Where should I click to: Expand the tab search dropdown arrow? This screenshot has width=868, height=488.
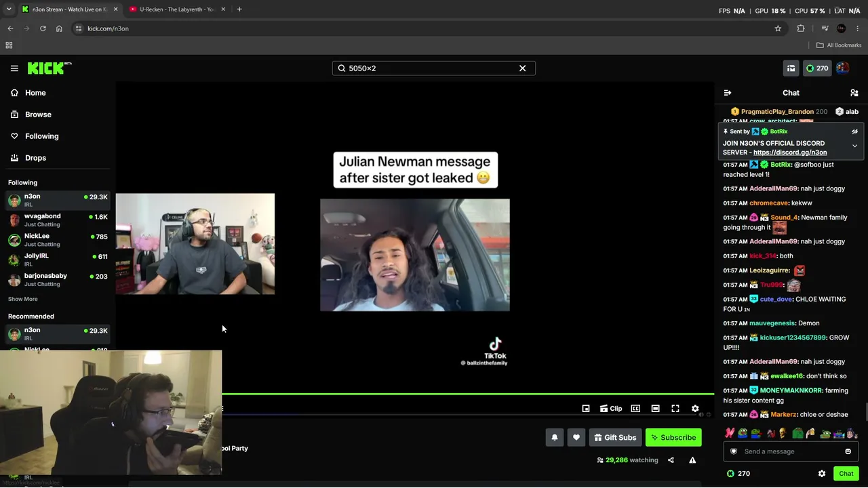tap(8, 9)
